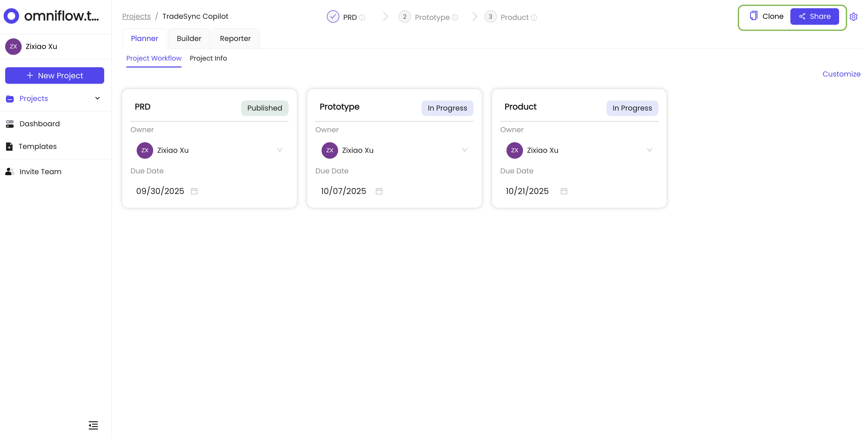
Task: Expand the Projects sidebar chevron
Action: coord(97,98)
